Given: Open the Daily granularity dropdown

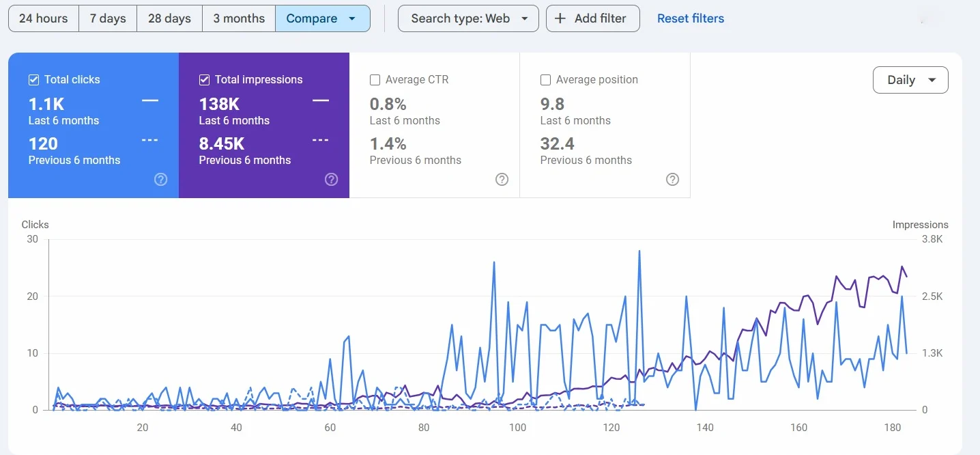Looking at the screenshot, I should pos(910,80).
